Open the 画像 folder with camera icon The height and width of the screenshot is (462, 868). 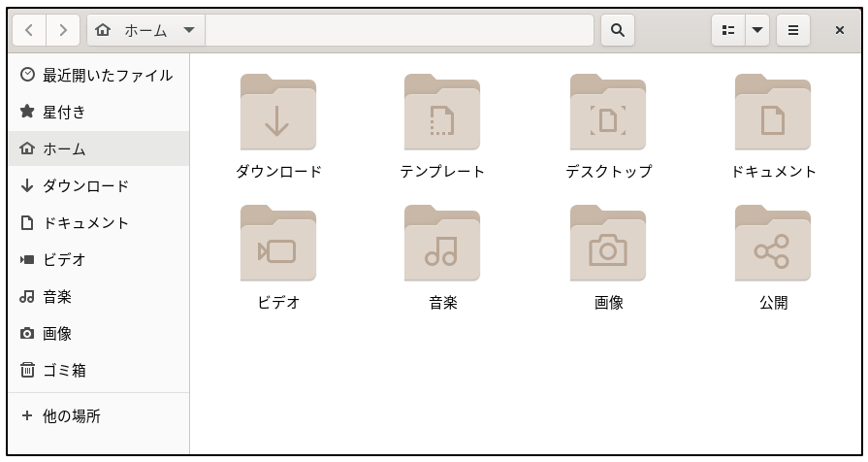click(x=608, y=245)
